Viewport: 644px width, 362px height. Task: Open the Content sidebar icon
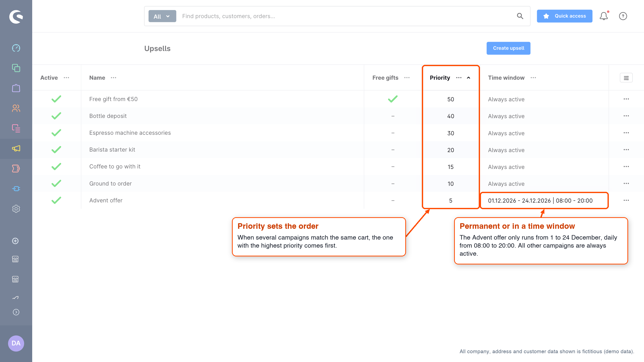coord(16,128)
